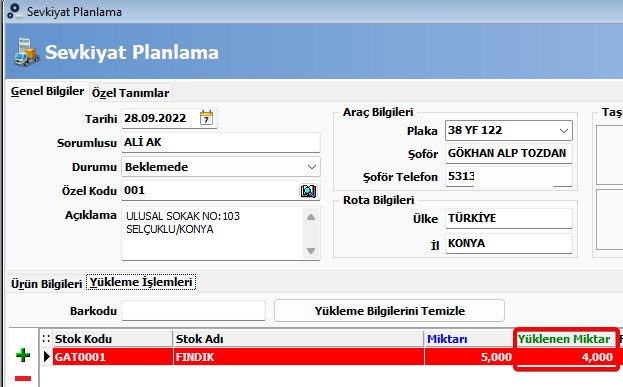Click the Açıklama scroll up arrow
This screenshot has height=387, width=623.
coord(311,217)
